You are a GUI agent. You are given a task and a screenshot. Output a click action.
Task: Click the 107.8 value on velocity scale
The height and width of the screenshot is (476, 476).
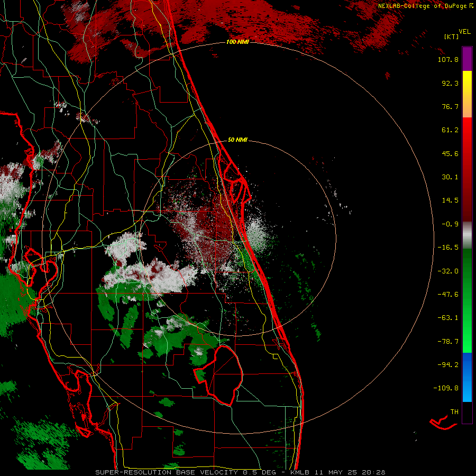448,59
